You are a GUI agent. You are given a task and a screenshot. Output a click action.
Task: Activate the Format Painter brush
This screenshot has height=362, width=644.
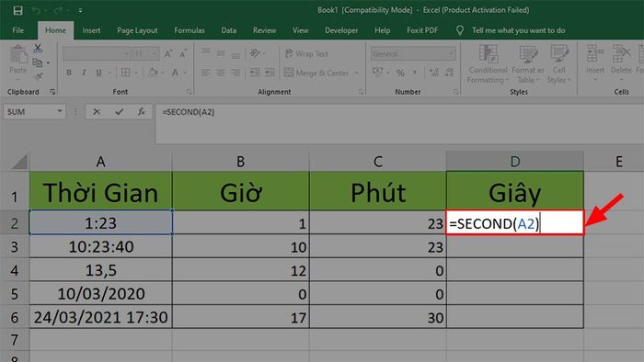point(39,76)
